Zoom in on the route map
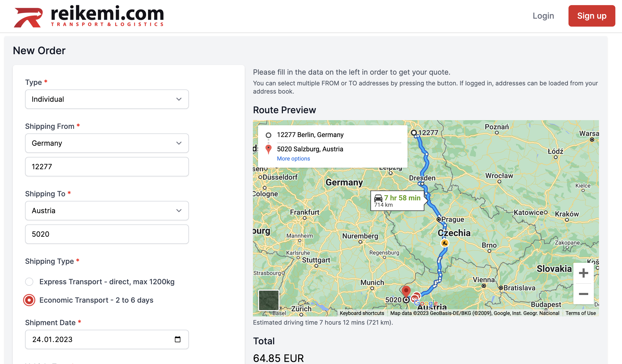 583,273
